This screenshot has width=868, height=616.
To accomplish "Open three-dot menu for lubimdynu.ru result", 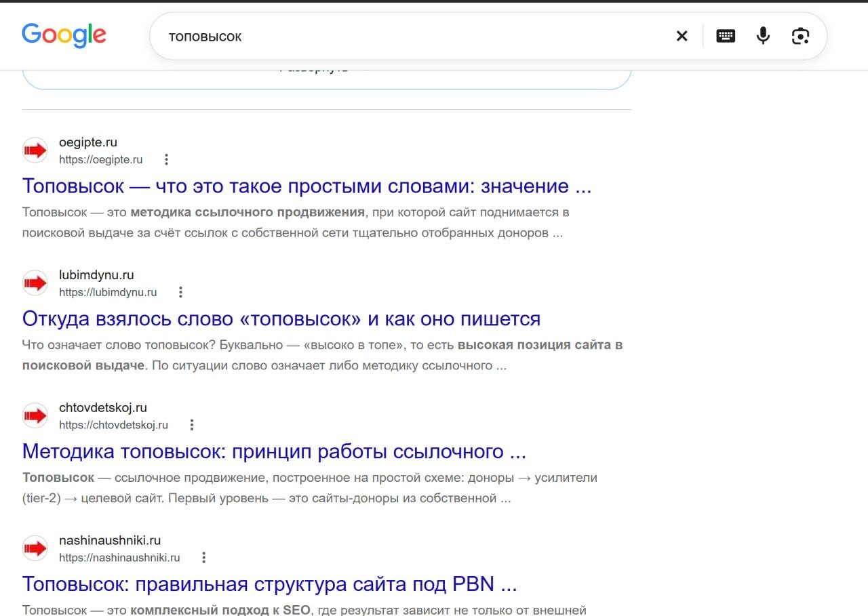I will click(180, 293).
